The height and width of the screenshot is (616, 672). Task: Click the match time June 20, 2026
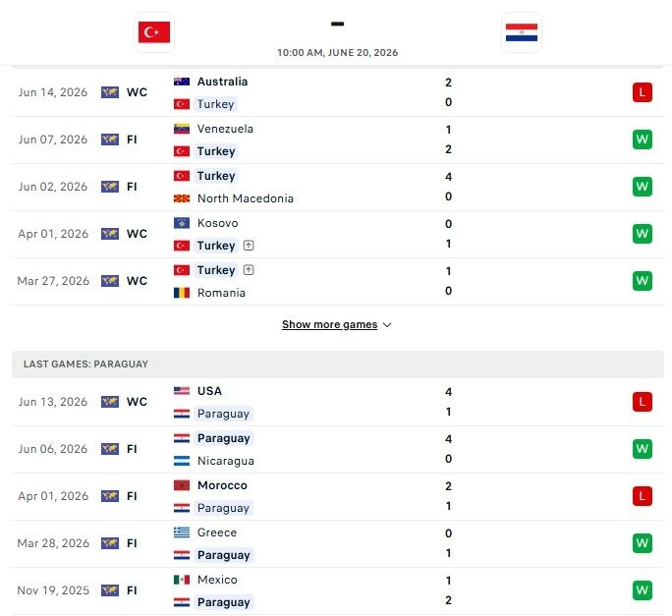click(337, 53)
